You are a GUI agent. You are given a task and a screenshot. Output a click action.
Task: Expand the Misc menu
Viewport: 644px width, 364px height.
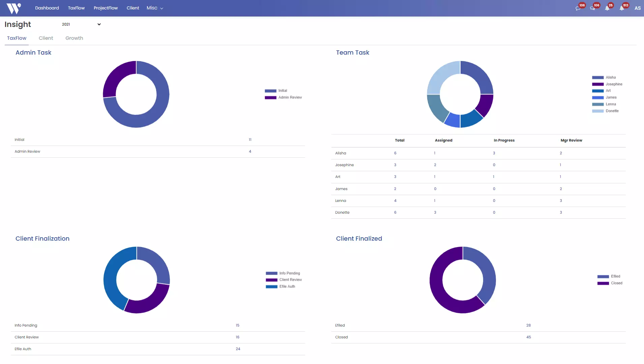pyautogui.click(x=154, y=8)
